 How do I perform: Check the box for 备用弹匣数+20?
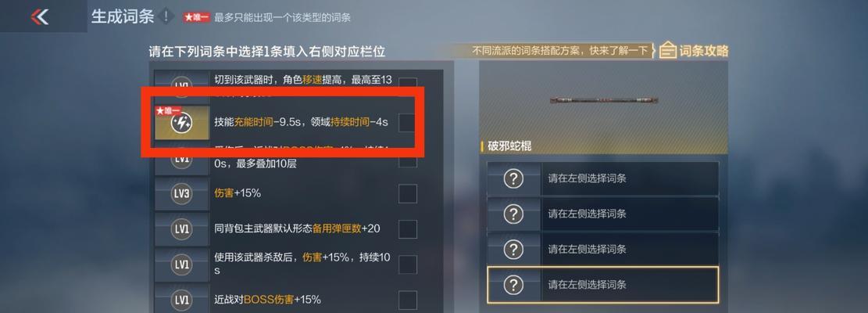pos(407,228)
